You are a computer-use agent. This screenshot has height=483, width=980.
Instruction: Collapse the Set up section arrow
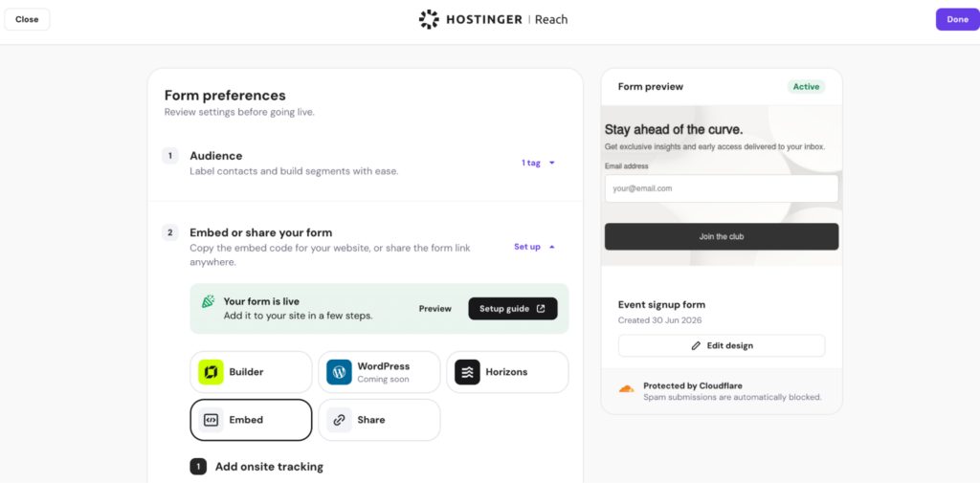(x=552, y=247)
